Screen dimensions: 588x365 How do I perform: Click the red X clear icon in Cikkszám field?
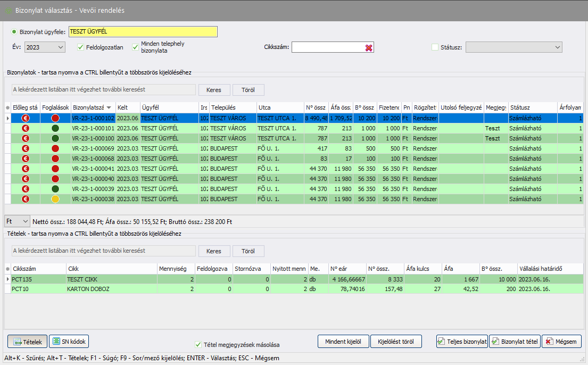[x=369, y=47]
